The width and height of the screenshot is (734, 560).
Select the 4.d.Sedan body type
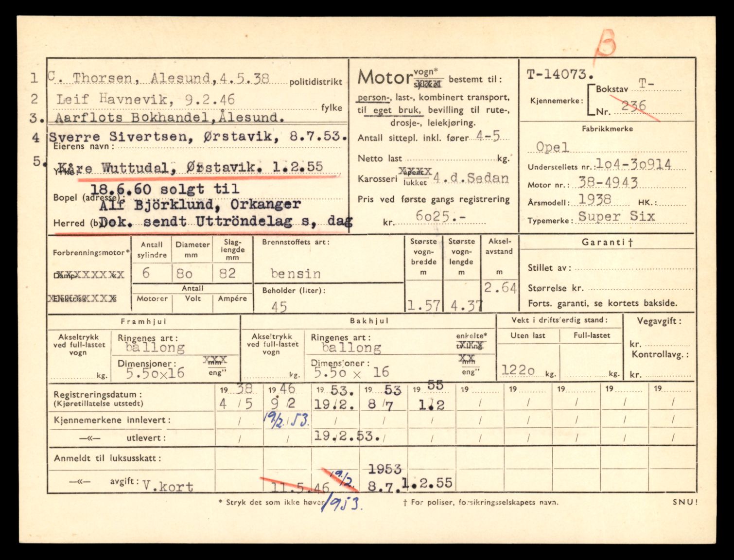point(471,178)
